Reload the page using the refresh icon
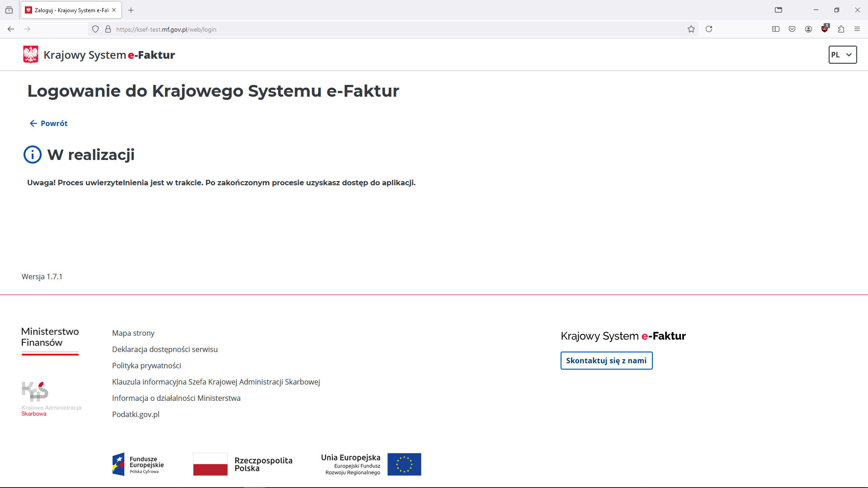The height and width of the screenshot is (488, 868). (709, 29)
